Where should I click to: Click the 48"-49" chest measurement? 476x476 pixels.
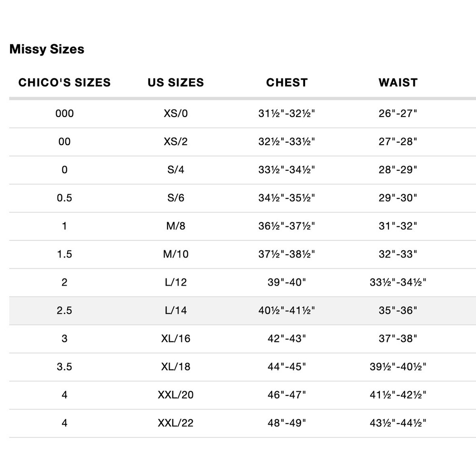(x=287, y=423)
